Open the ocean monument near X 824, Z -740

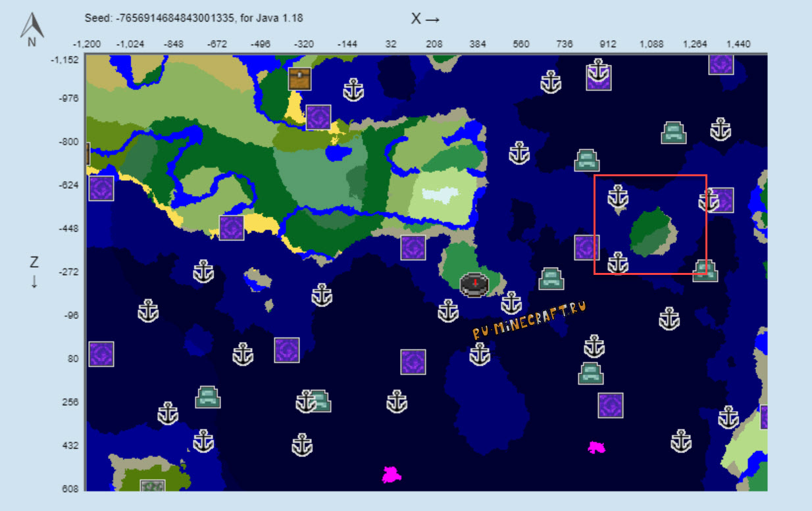click(586, 160)
